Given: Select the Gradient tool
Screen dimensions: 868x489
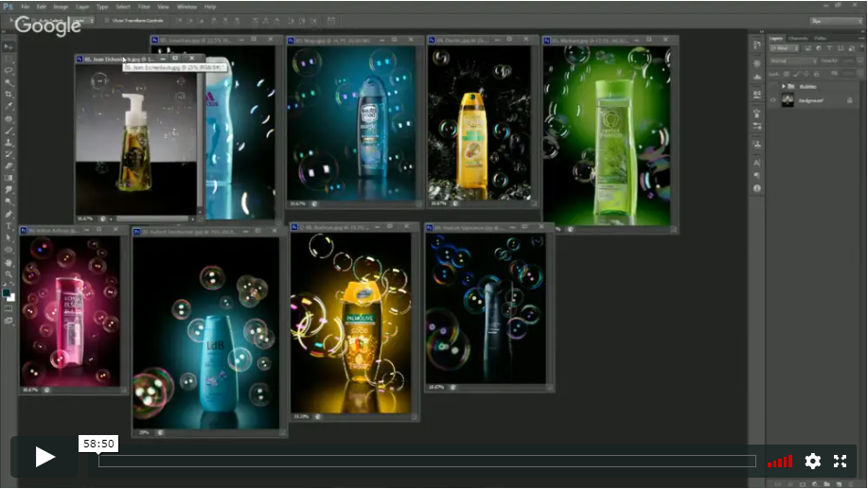Looking at the screenshot, I should click(9, 178).
